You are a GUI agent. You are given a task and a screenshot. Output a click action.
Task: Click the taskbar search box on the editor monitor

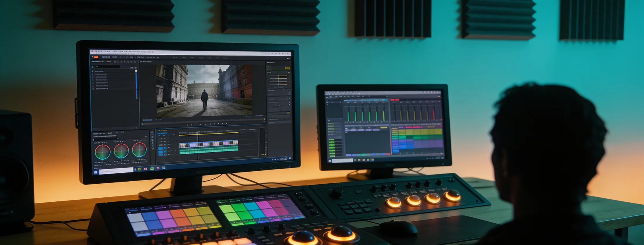coord(116,171)
